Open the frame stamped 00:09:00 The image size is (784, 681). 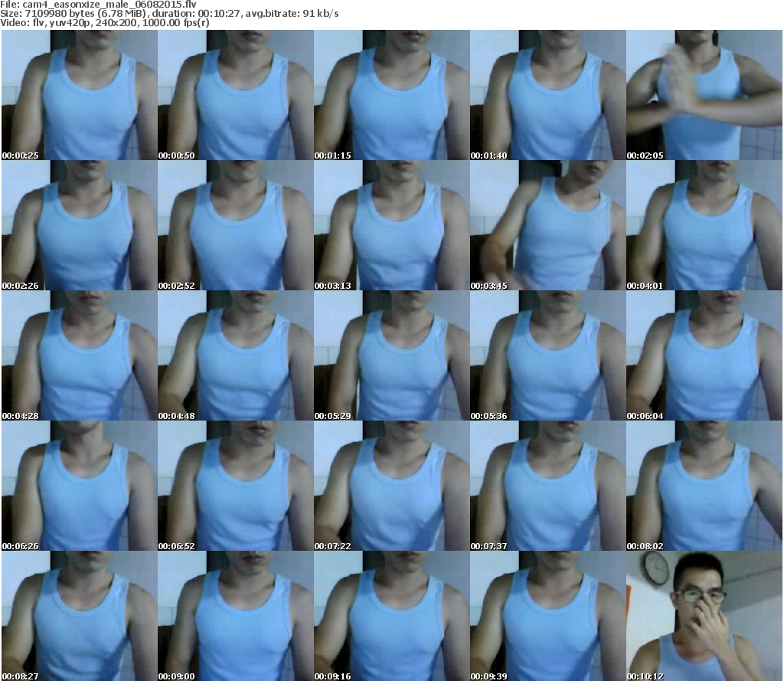tap(236, 616)
